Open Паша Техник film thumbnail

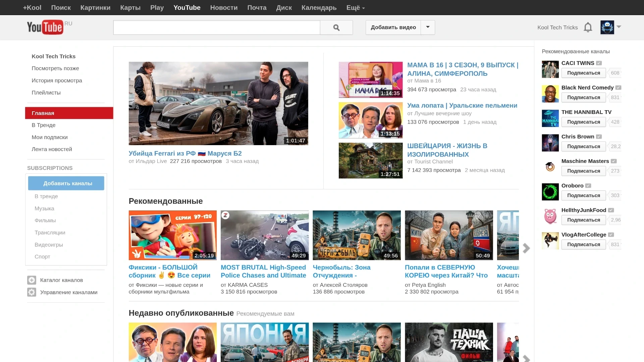tap(449, 342)
